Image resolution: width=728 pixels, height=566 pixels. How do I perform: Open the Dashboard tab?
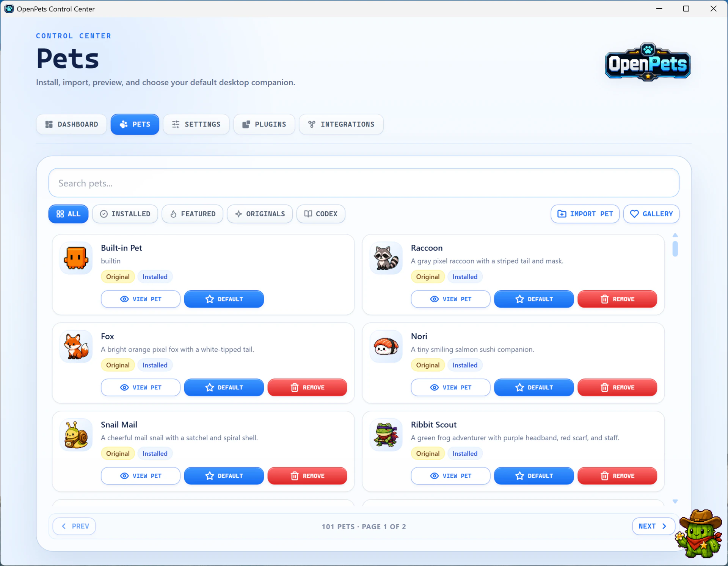coord(71,124)
